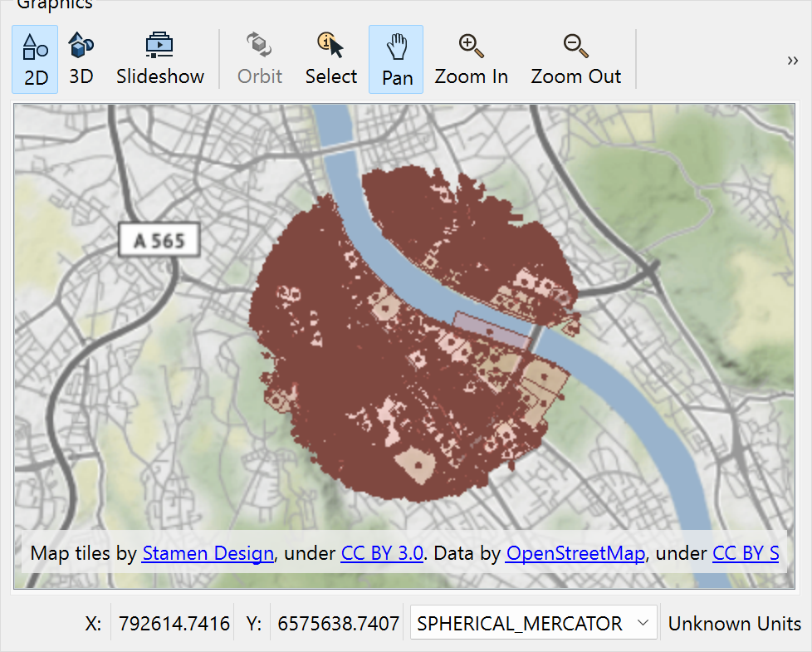
Task: Click the Y coordinate value field
Action: click(337, 623)
